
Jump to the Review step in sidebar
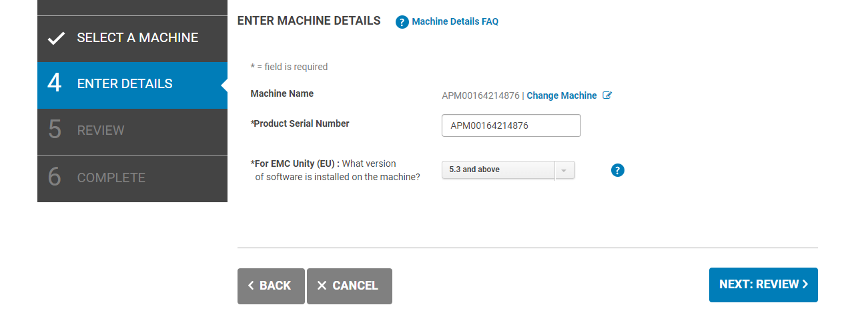101,131
